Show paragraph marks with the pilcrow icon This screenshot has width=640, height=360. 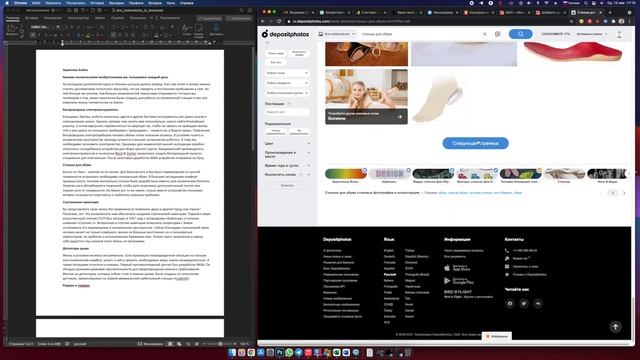pyautogui.click(x=172, y=27)
